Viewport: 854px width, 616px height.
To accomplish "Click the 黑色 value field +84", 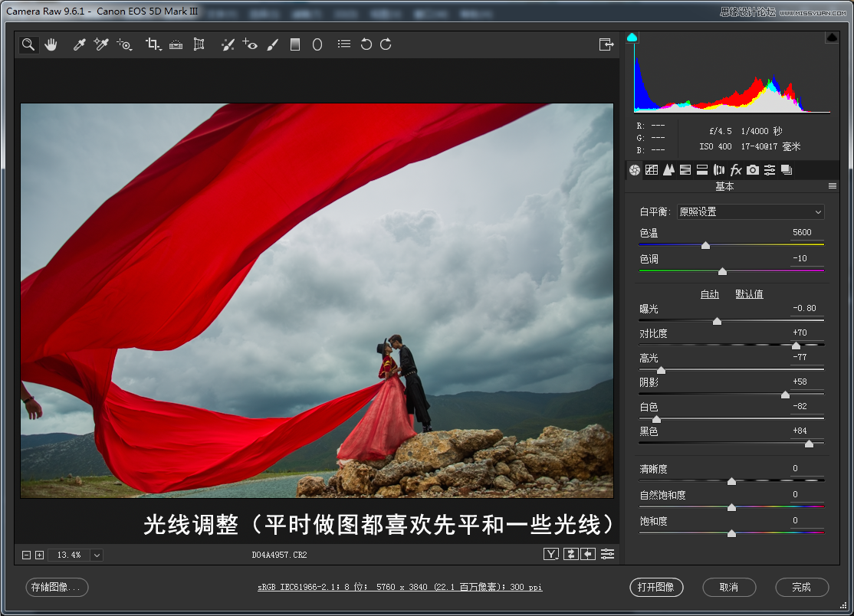I will [x=806, y=431].
